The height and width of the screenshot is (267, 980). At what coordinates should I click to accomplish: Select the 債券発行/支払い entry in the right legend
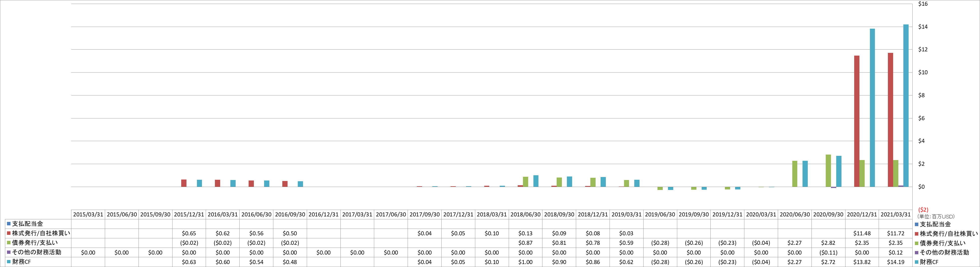940,243
